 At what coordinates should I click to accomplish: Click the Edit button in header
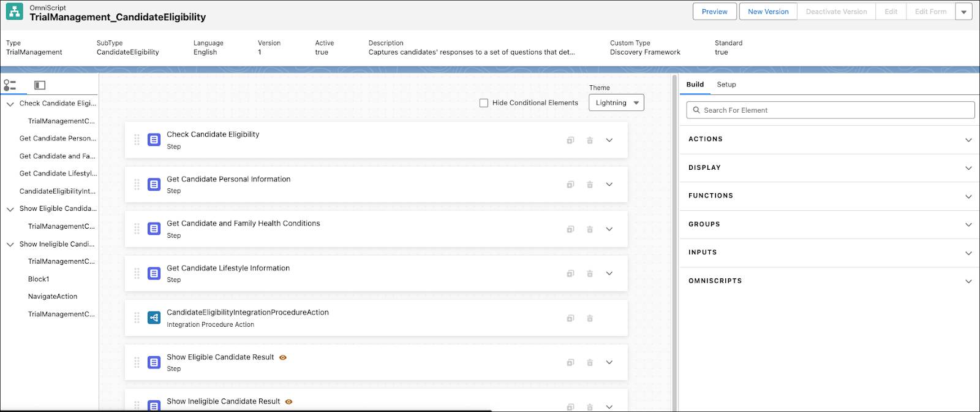pyautogui.click(x=891, y=12)
